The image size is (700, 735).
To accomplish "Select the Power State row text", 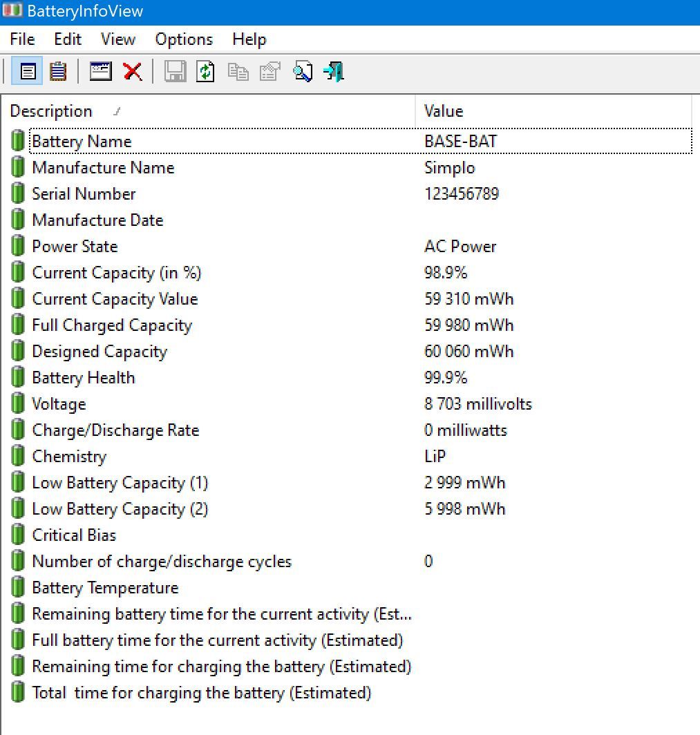I will click(x=75, y=246).
